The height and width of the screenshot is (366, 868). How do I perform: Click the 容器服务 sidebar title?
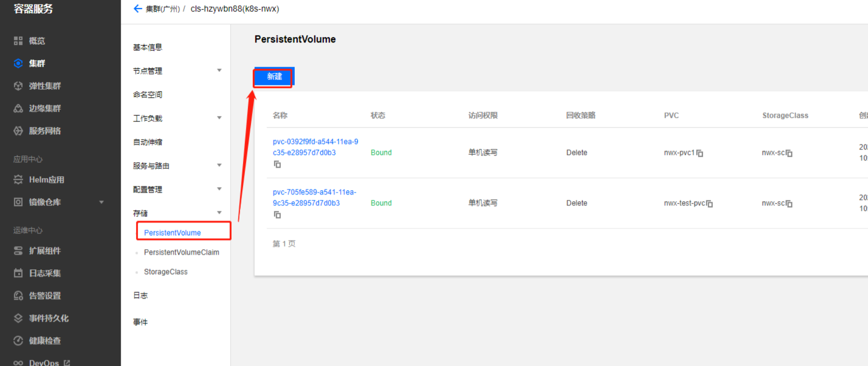[33, 9]
